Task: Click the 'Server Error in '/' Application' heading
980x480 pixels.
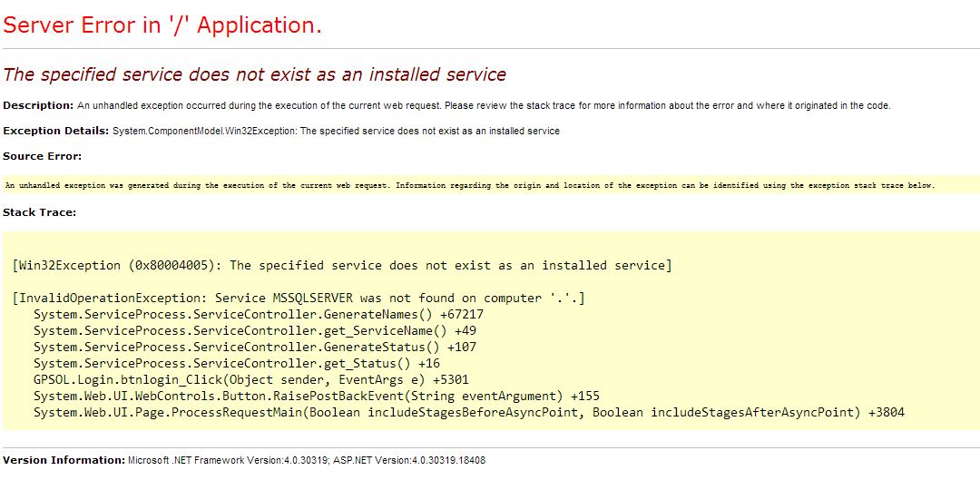Action: pyautogui.click(x=162, y=25)
